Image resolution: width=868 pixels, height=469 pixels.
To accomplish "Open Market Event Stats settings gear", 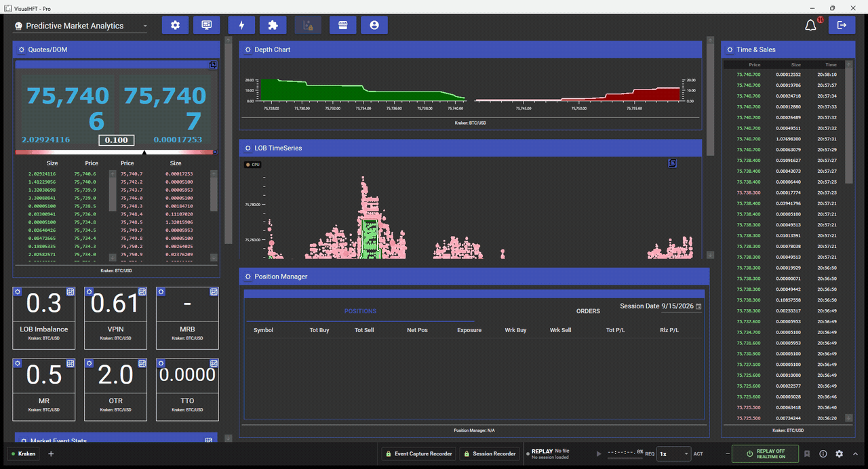I will coord(24,441).
